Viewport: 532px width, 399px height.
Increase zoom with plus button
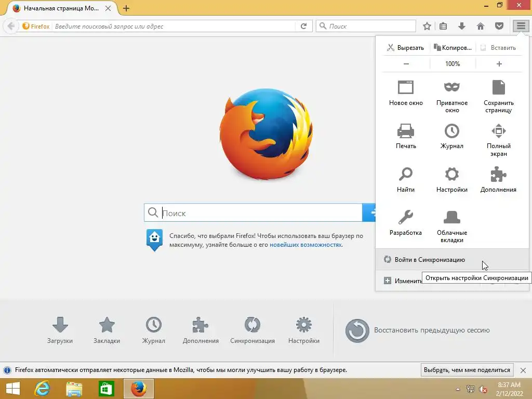[499, 64]
